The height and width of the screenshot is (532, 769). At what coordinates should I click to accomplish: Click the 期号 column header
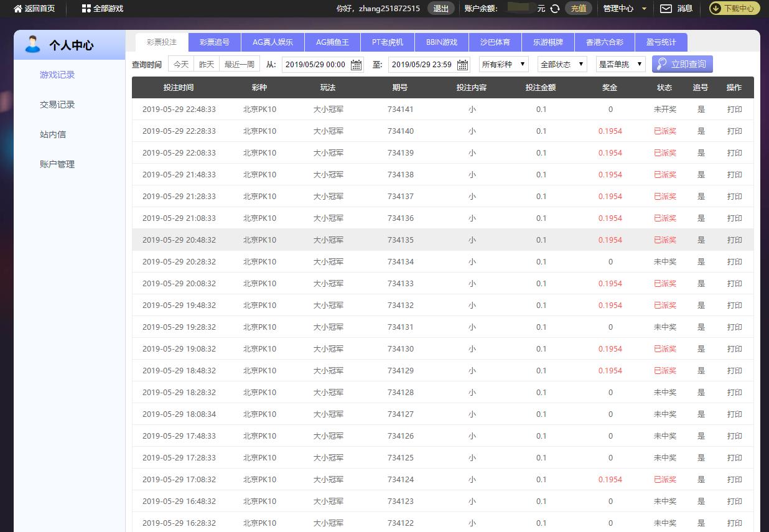pos(400,88)
